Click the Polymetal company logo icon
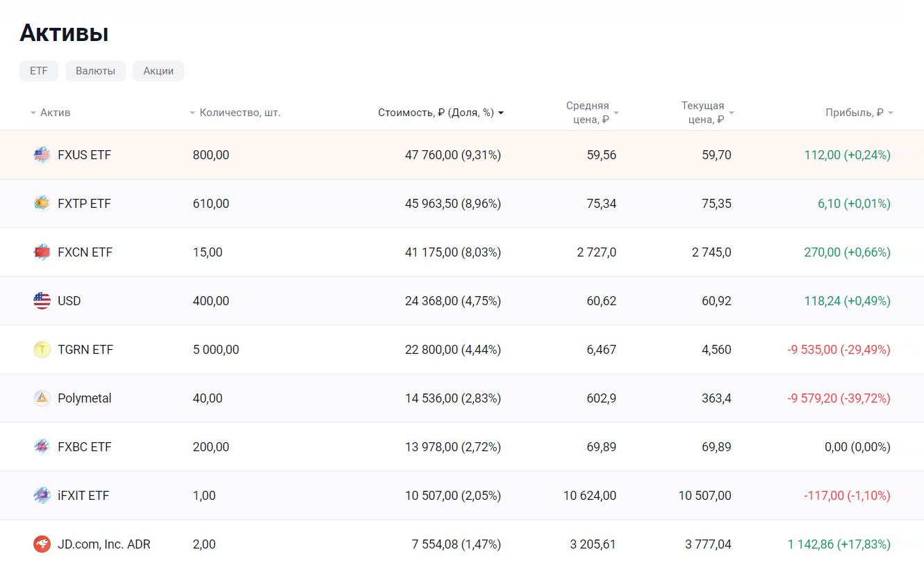This screenshot has height=584, width=924. tap(42, 398)
